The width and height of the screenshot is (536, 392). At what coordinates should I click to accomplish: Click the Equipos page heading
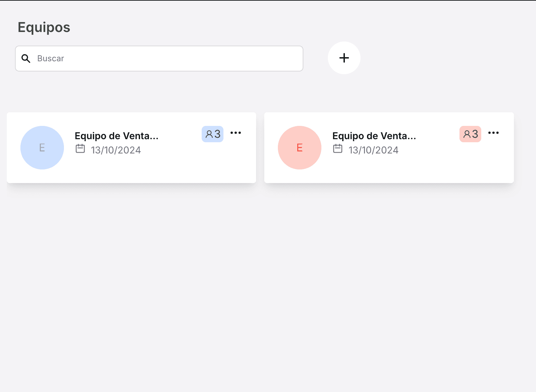click(x=44, y=27)
